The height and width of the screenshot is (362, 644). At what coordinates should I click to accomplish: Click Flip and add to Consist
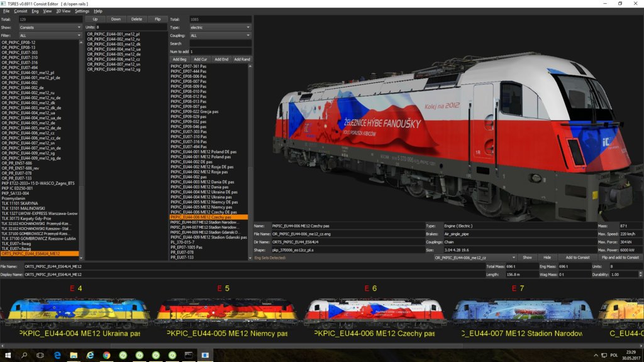click(620, 258)
